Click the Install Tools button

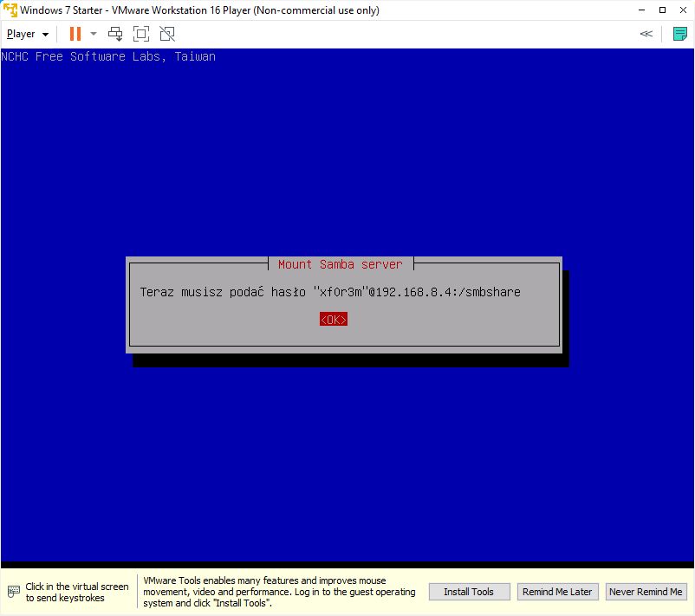pyautogui.click(x=469, y=592)
